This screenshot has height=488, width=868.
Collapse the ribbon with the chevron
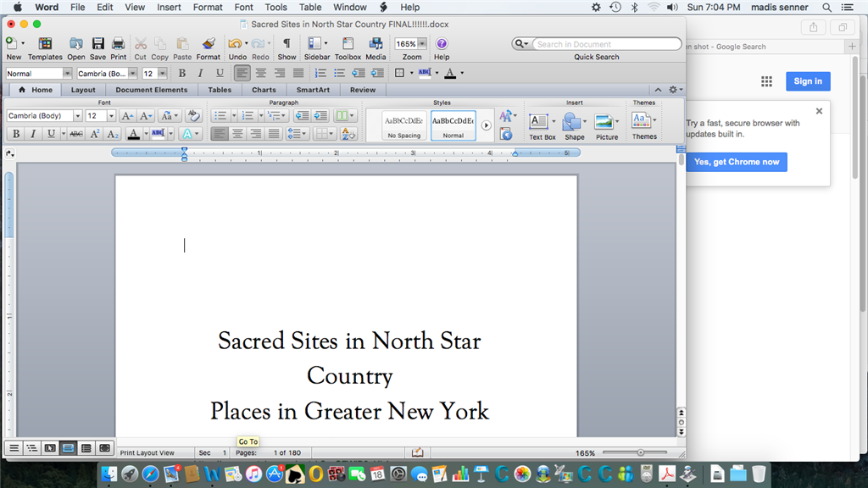pyautogui.click(x=658, y=90)
